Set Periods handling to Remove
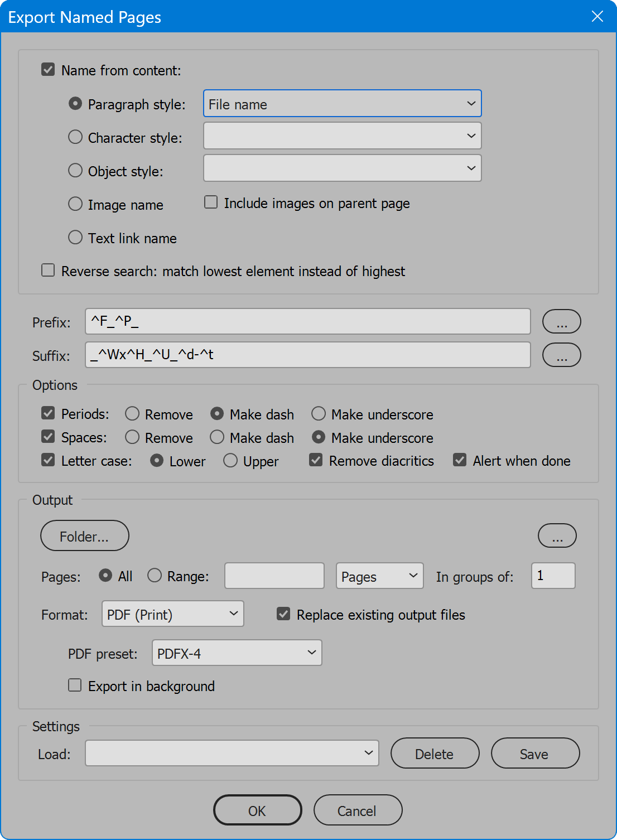The width and height of the screenshot is (617, 840). [132, 413]
